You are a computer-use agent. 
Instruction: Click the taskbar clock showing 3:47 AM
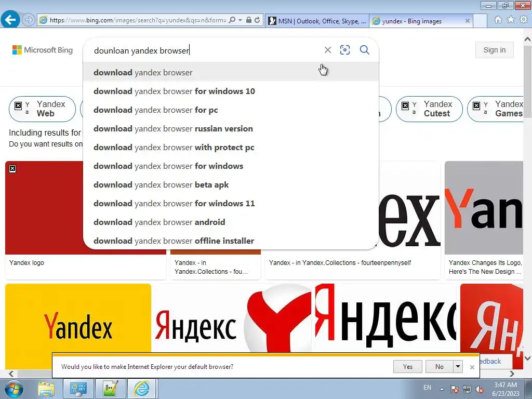click(506, 389)
